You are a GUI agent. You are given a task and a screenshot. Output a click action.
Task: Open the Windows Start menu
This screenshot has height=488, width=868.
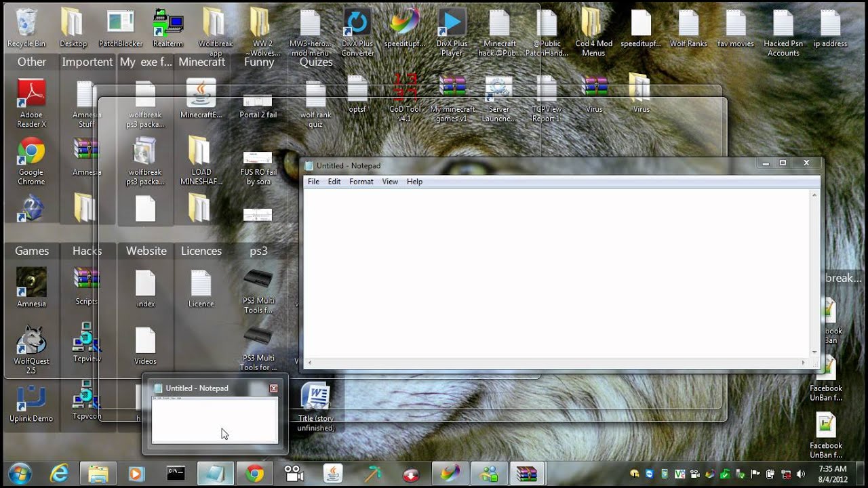[x=20, y=473]
